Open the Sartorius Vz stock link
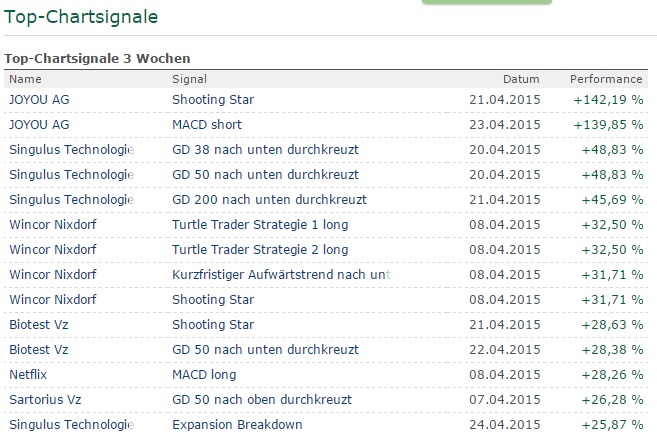The image size is (657, 437). [x=45, y=400]
